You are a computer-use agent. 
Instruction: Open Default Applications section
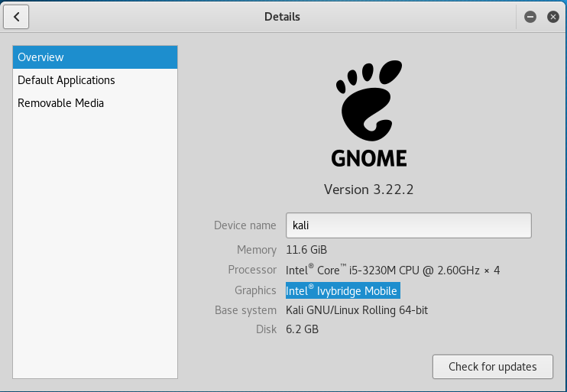tap(95, 80)
